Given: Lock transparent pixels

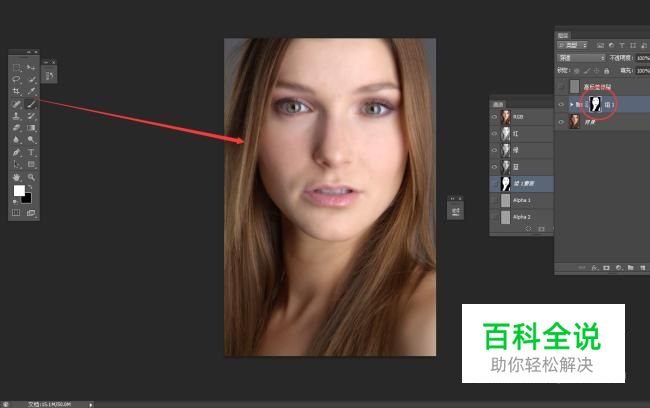Looking at the screenshot, I should pos(577,71).
